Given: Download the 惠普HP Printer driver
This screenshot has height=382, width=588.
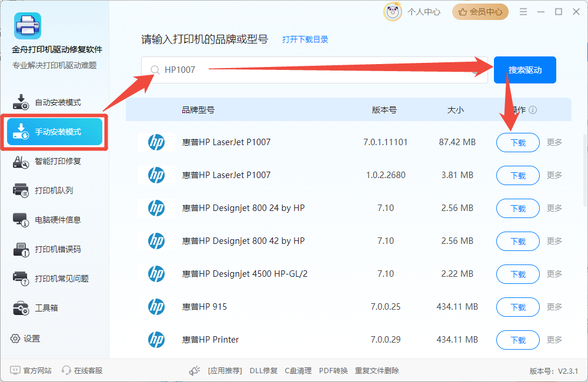Looking at the screenshot, I should point(518,340).
